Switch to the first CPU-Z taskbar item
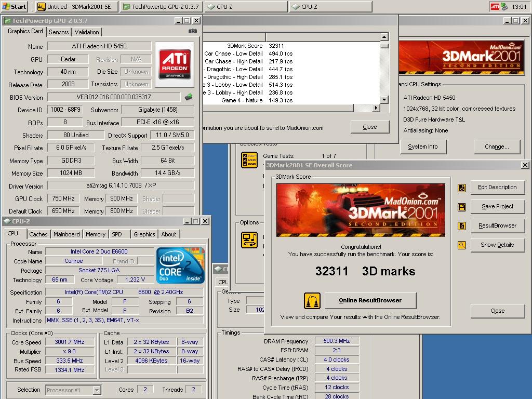 tap(246, 6)
